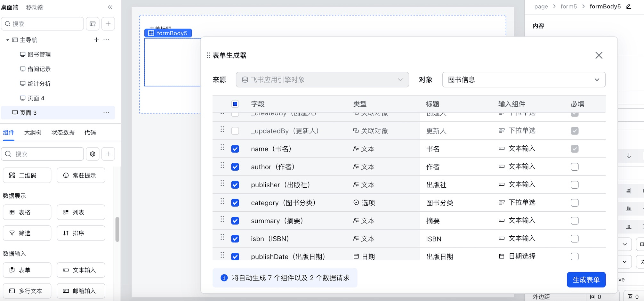Switch to the 桌面端 tab
The width and height of the screenshot is (644, 301).
point(10,7)
